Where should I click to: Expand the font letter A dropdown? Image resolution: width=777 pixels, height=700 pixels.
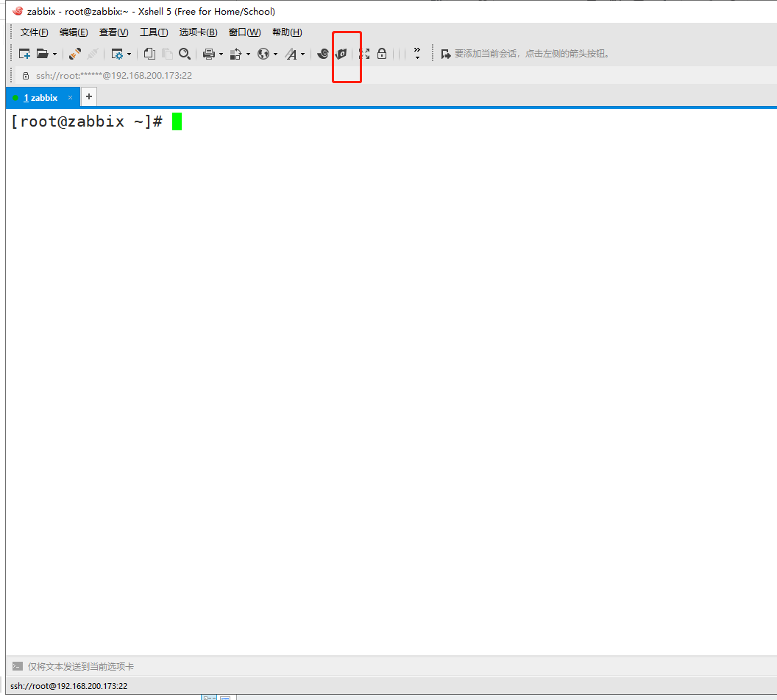(x=302, y=54)
